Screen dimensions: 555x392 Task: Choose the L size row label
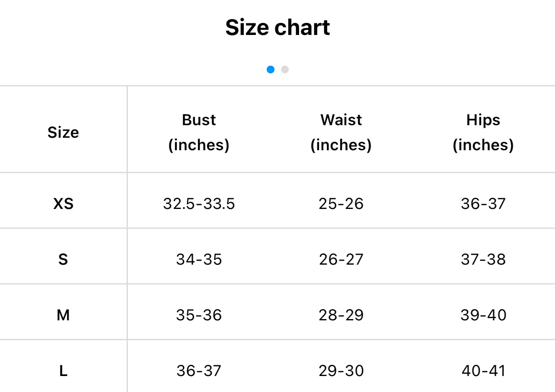(x=63, y=371)
